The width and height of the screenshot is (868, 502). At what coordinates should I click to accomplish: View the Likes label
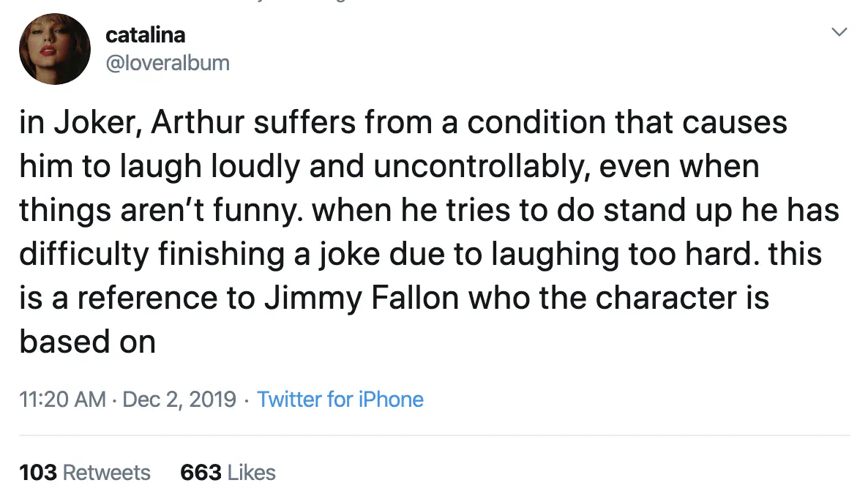[252, 473]
